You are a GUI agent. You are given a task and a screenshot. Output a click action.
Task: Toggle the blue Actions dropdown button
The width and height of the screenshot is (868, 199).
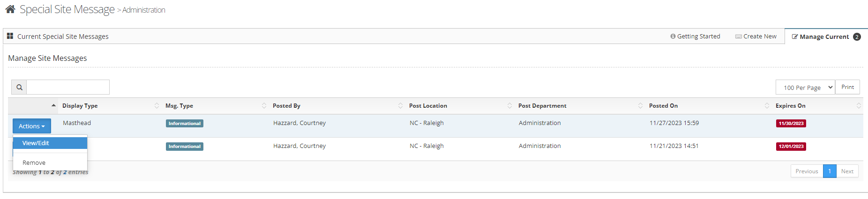coord(32,126)
